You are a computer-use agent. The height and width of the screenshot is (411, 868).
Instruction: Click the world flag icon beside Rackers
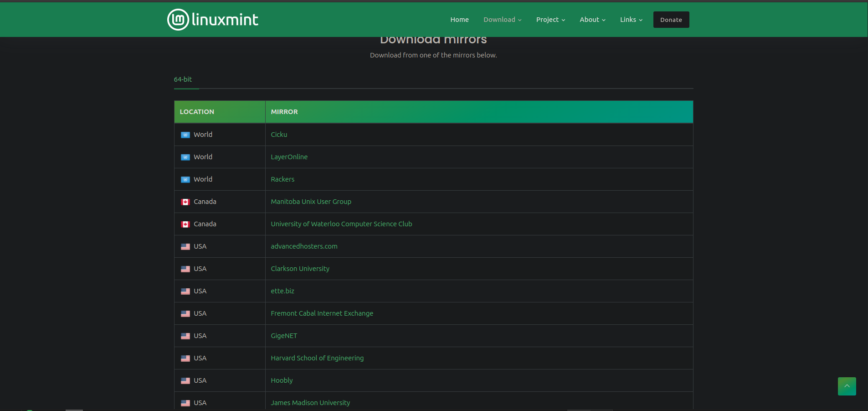185,180
